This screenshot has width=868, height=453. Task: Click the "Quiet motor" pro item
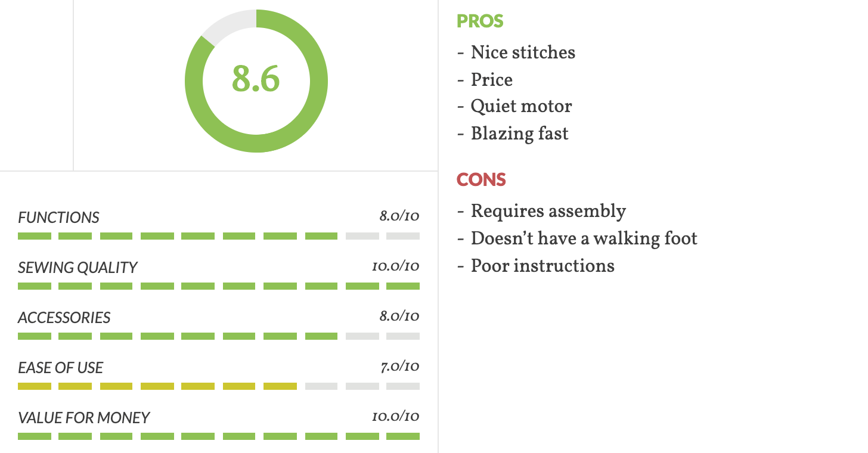pyautogui.click(x=520, y=106)
